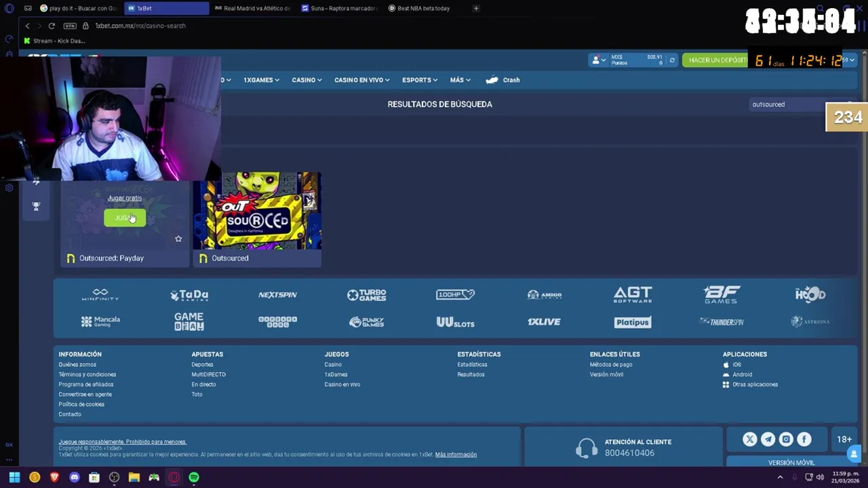The image size is (868, 488).
Task: Reload the page with the refresh icon
Action: pyautogui.click(x=52, y=26)
